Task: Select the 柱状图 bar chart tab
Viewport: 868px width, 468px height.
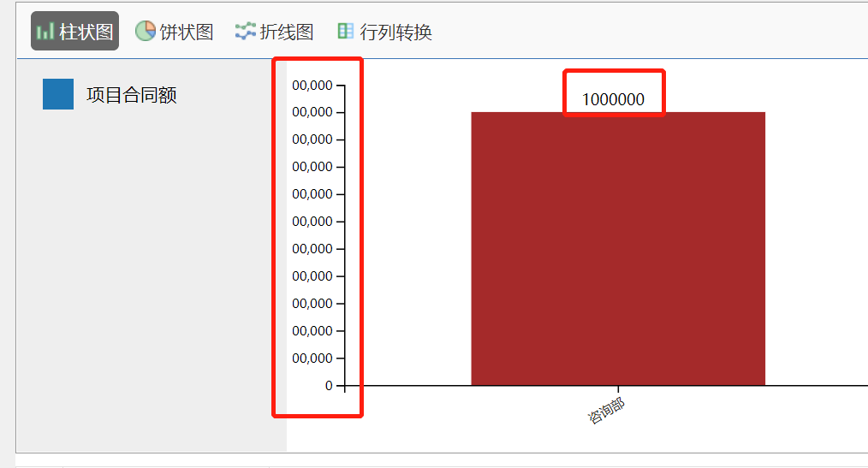Action: (74, 31)
